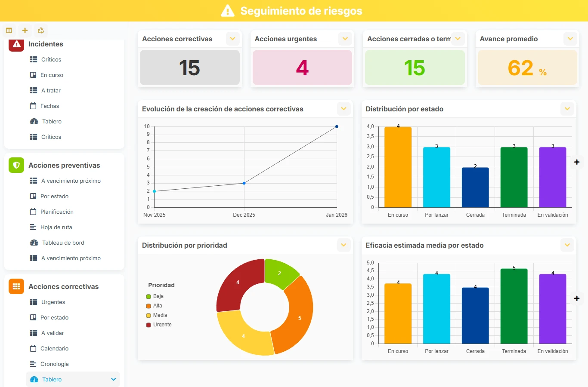
Task: Open the Acciones cerradas widget dropdown
Action: 458,39
